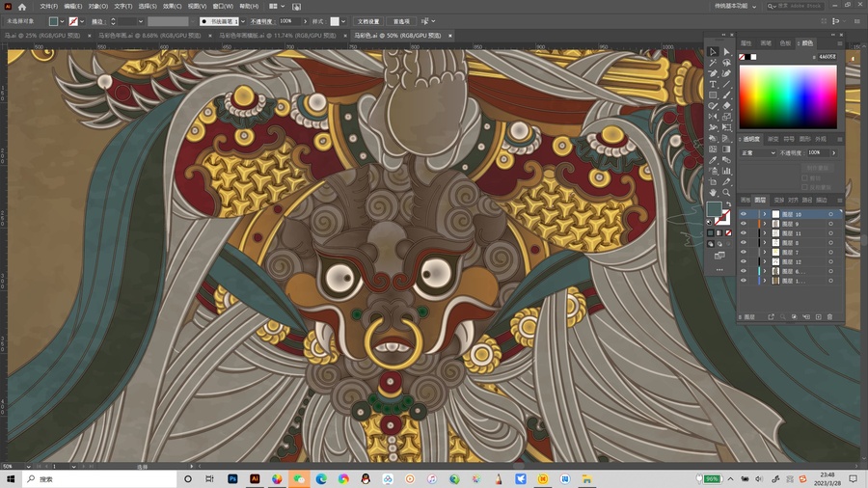The height and width of the screenshot is (488, 868).
Task: Switch to the 色板 panel tab
Action: point(785,43)
